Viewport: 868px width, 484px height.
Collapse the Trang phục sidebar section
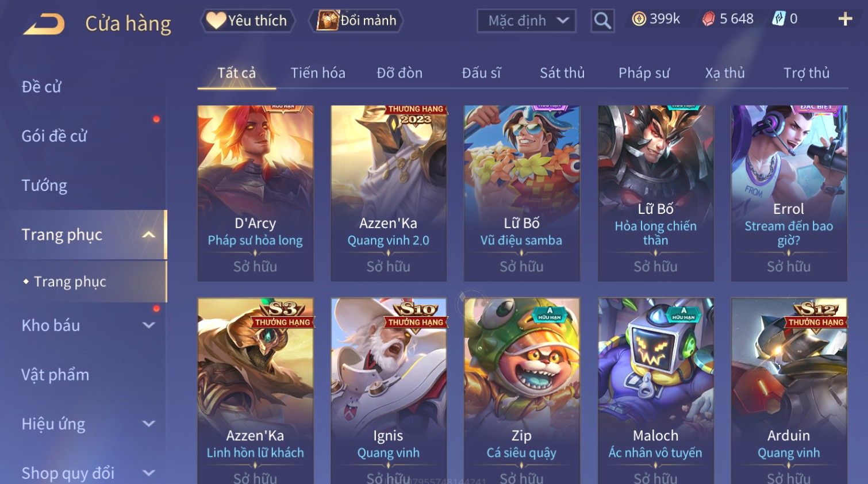click(149, 235)
